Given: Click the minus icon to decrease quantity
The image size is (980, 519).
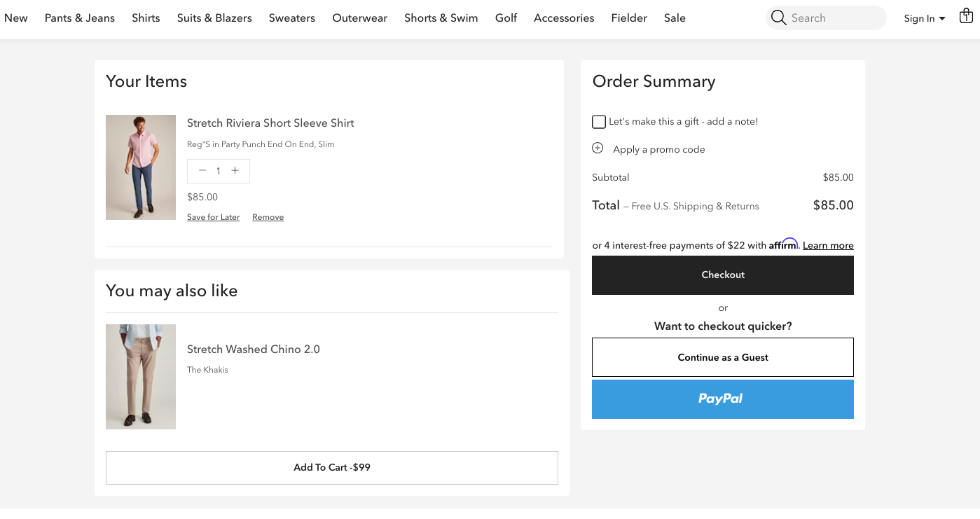Looking at the screenshot, I should (202, 170).
